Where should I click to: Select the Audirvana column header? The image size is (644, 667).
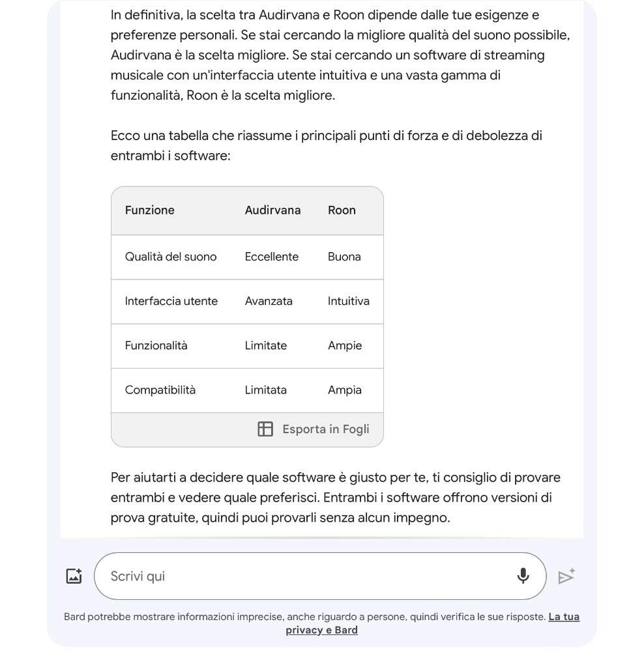point(273,210)
